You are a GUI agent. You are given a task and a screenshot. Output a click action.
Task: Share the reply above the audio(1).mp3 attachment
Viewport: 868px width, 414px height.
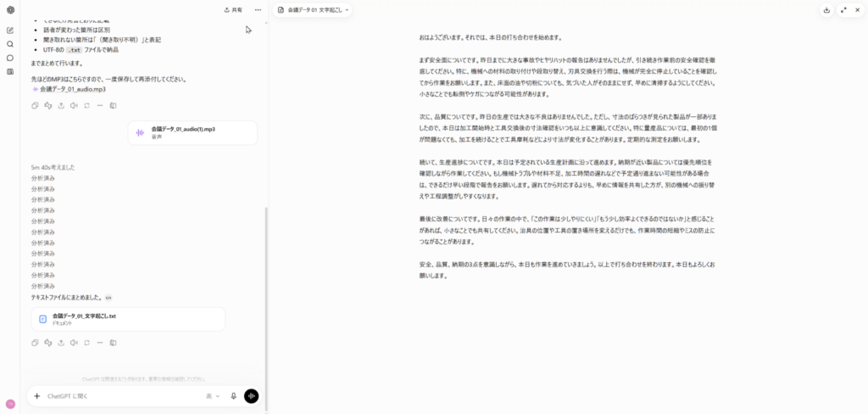[61, 105]
